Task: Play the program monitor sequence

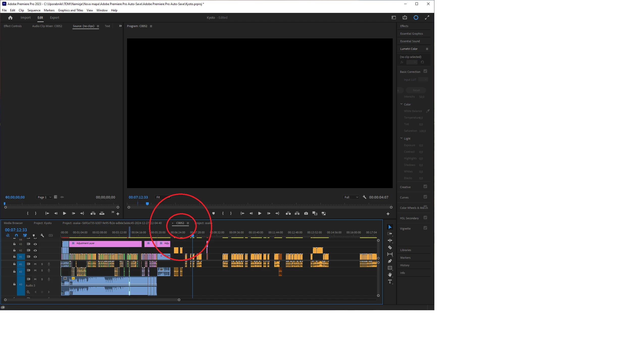Action: coord(260,213)
